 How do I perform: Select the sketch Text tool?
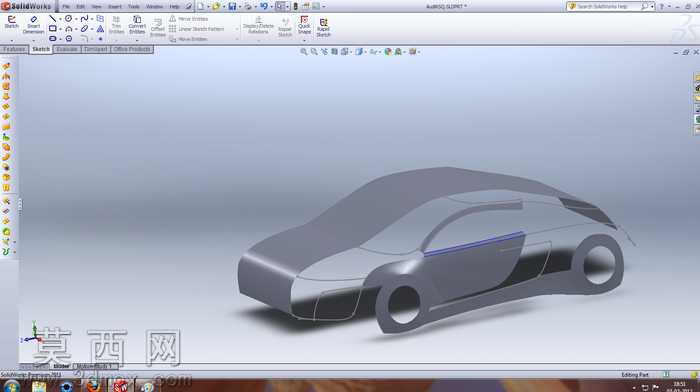100,29
